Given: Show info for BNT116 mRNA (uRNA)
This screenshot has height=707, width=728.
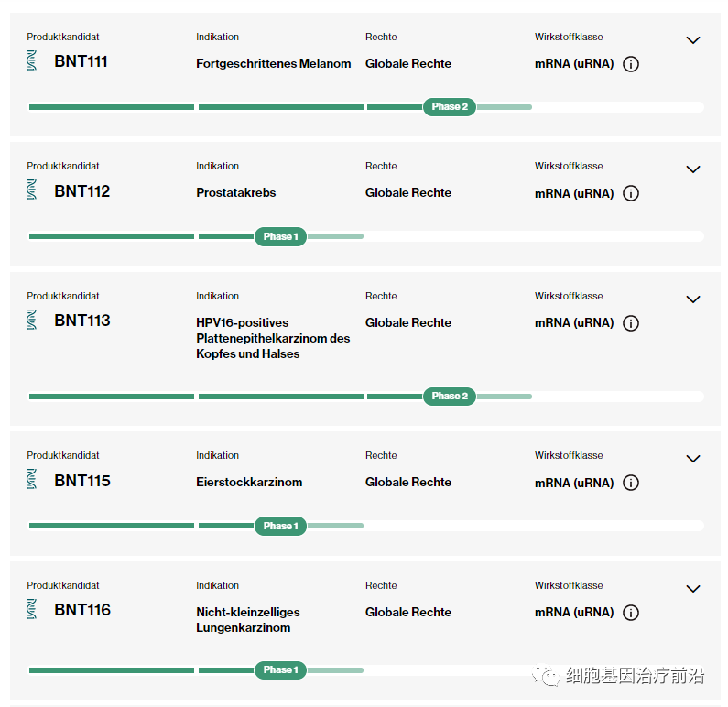Looking at the screenshot, I should tap(630, 613).
